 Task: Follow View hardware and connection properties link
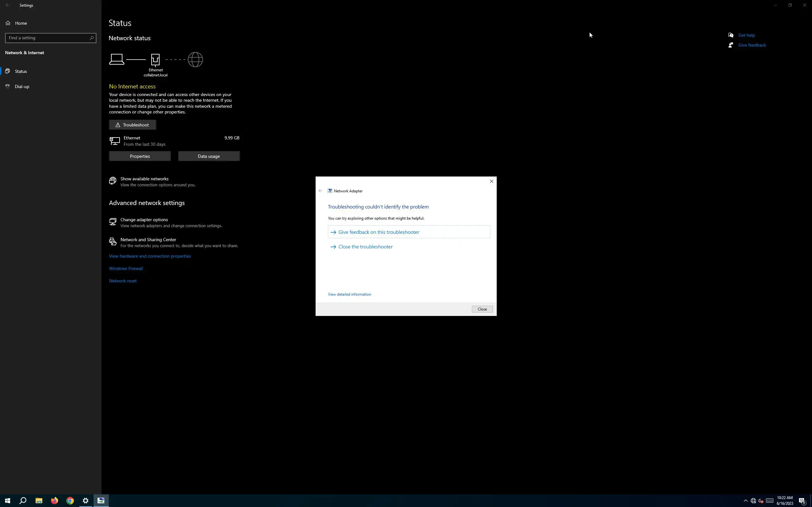(x=150, y=256)
